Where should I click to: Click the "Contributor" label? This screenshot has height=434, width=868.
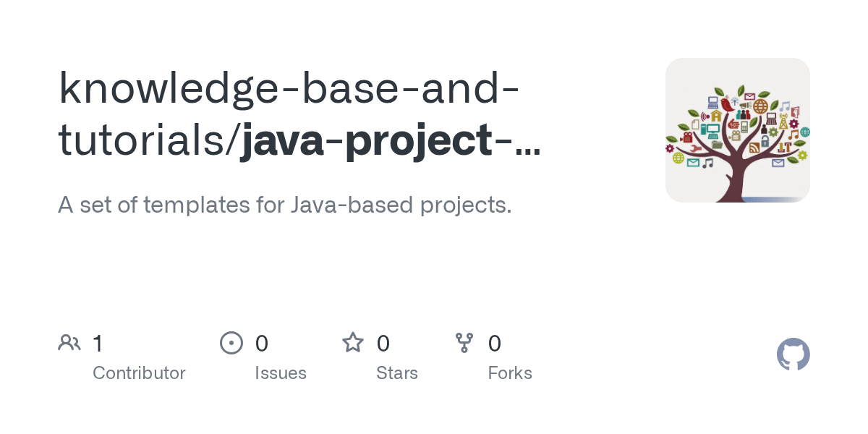(139, 373)
